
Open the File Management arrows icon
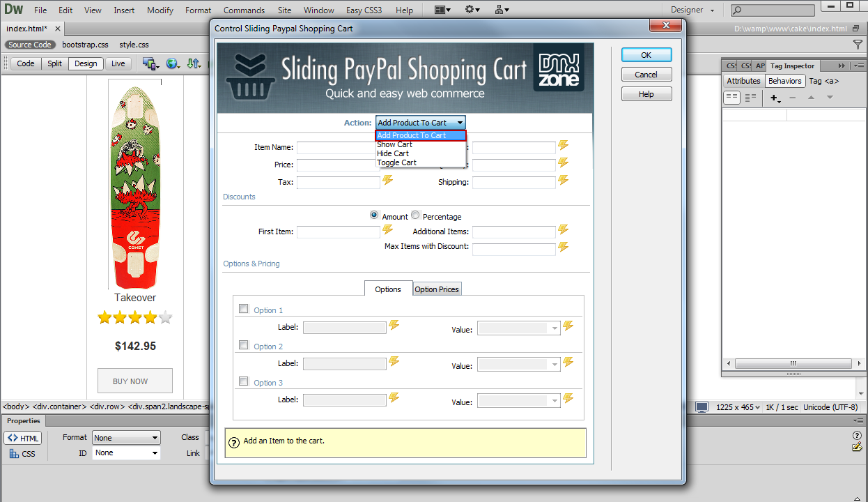click(194, 63)
